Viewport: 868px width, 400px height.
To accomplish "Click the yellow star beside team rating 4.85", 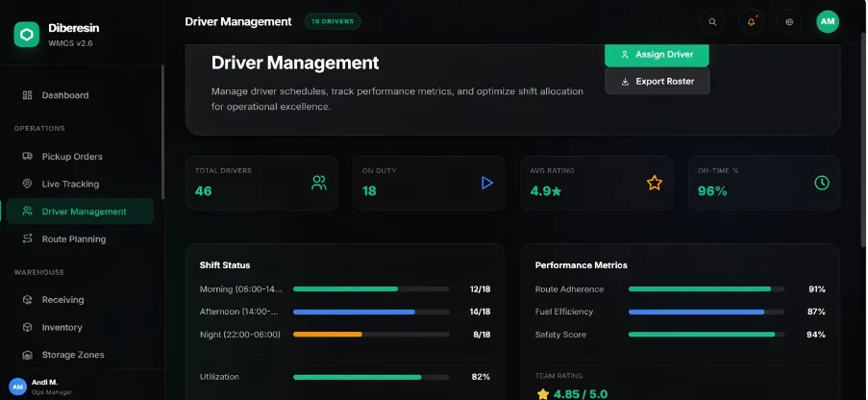I will [x=542, y=394].
